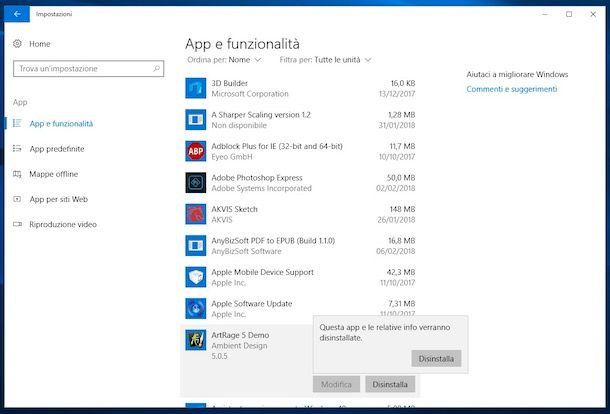Viewport: 610px width, 414px height.
Task: Click the 3D Builder app icon
Action: [196, 88]
